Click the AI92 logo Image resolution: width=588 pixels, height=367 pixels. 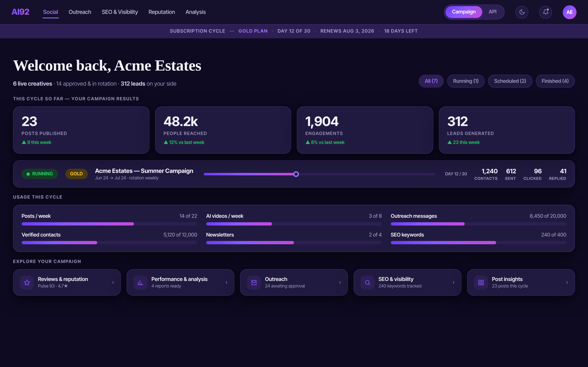click(20, 12)
